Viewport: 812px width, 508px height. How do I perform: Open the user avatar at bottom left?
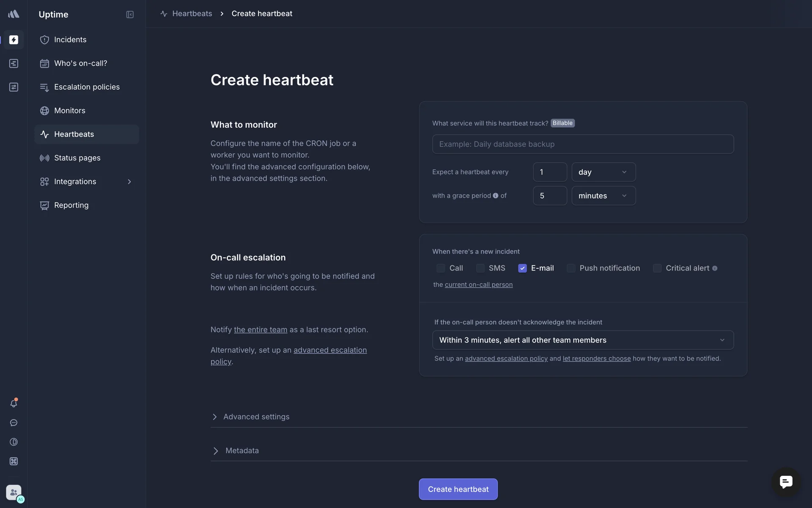pos(14,492)
